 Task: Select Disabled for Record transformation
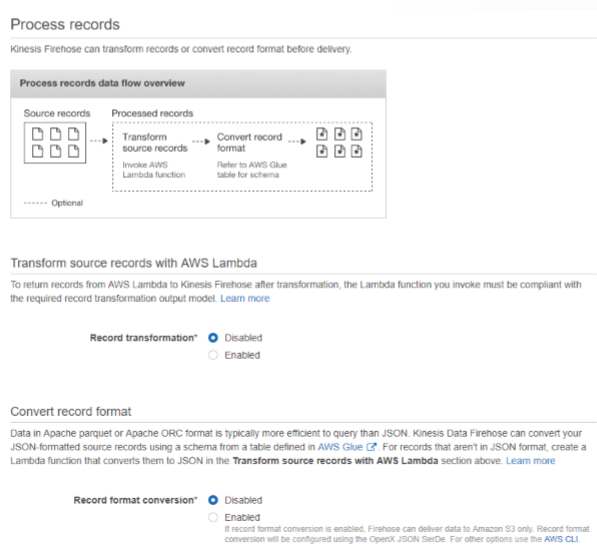[x=213, y=338]
